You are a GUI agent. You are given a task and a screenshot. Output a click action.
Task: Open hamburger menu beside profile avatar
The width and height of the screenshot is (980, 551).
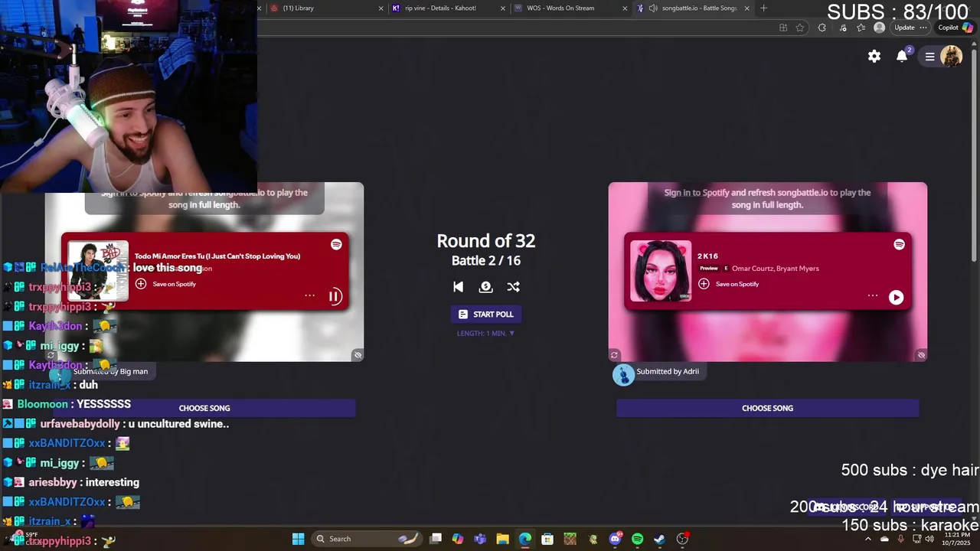tap(929, 57)
